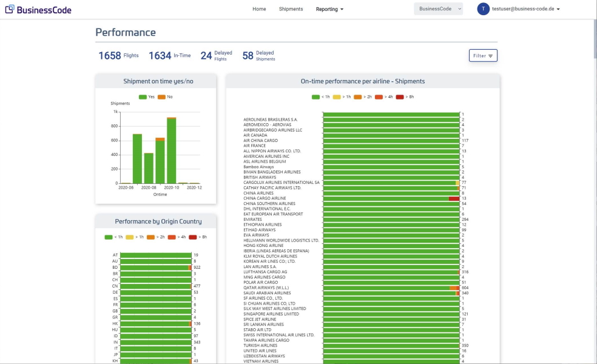Image resolution: width=597 pixels, height=364 pixels.
Task: Click the "AMERICAN AIRLINES INC" label
Action: click(x=266, y=157)
